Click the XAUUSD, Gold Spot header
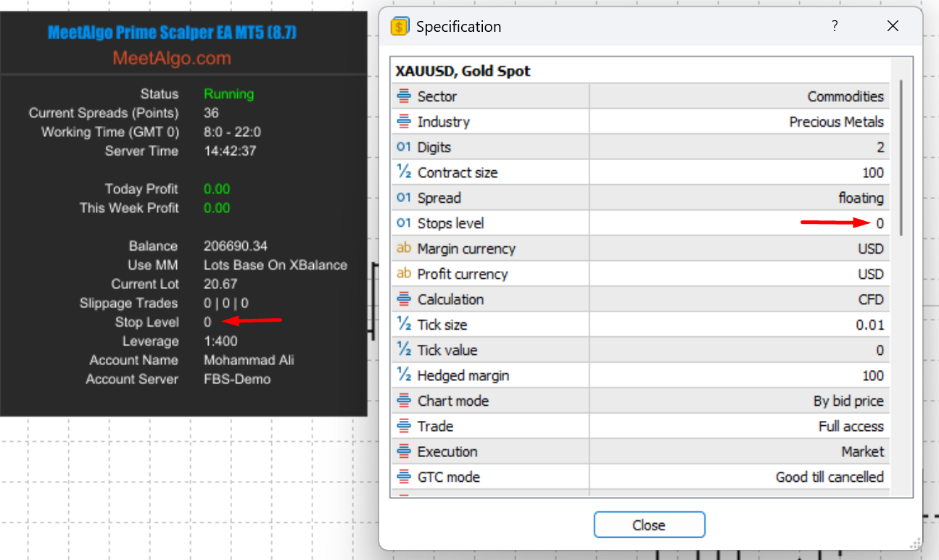 [x=463, y=71]
